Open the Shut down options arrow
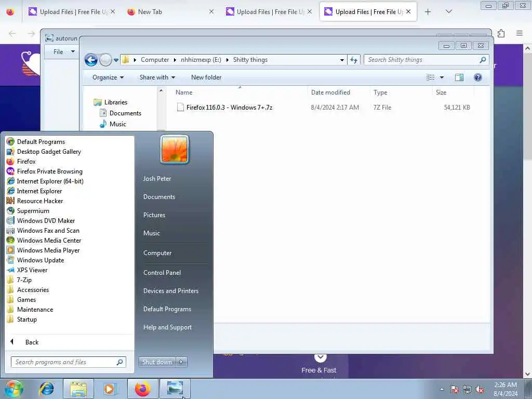Viewport: 532px width, 399px height. (181, 362)
